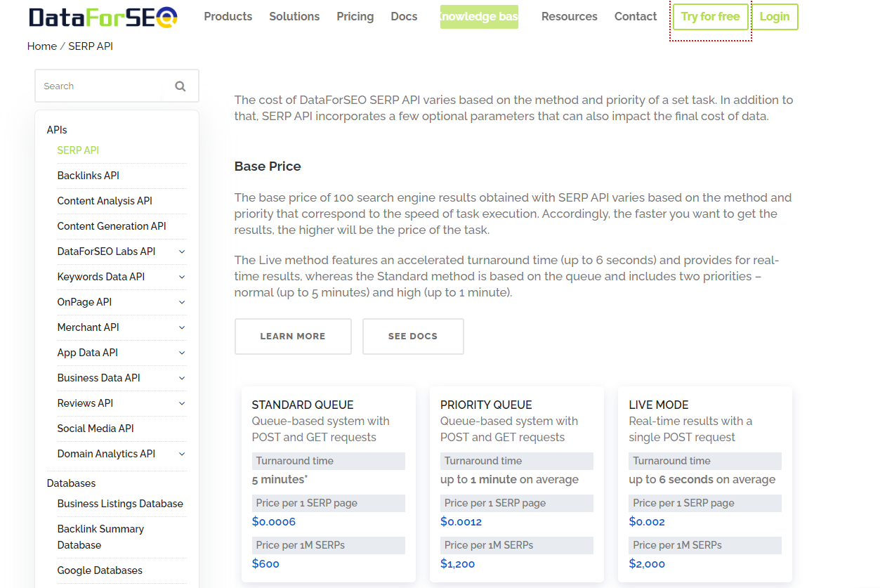Click the Login button
Screen dimensions: 880x588
pyautogui.click(x=775, y=17)
